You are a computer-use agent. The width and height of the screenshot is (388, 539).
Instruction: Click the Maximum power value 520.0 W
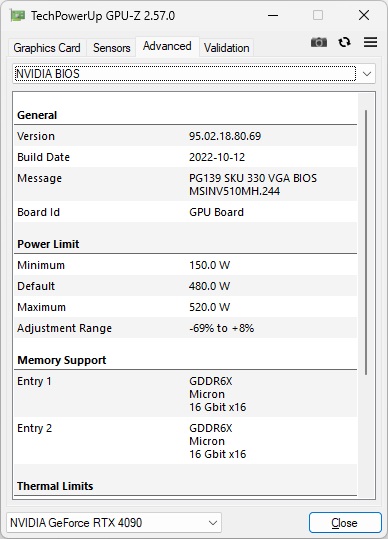(x=209, y=307)
